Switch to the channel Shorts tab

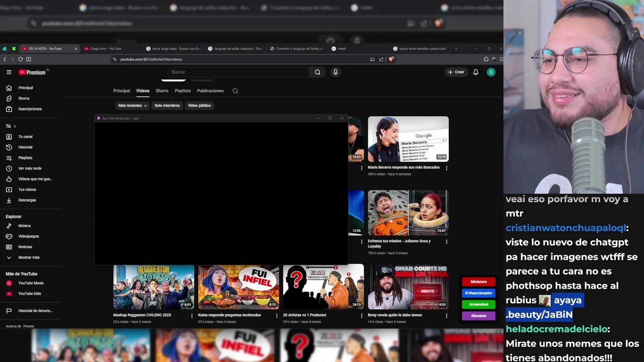pos(162,91)
